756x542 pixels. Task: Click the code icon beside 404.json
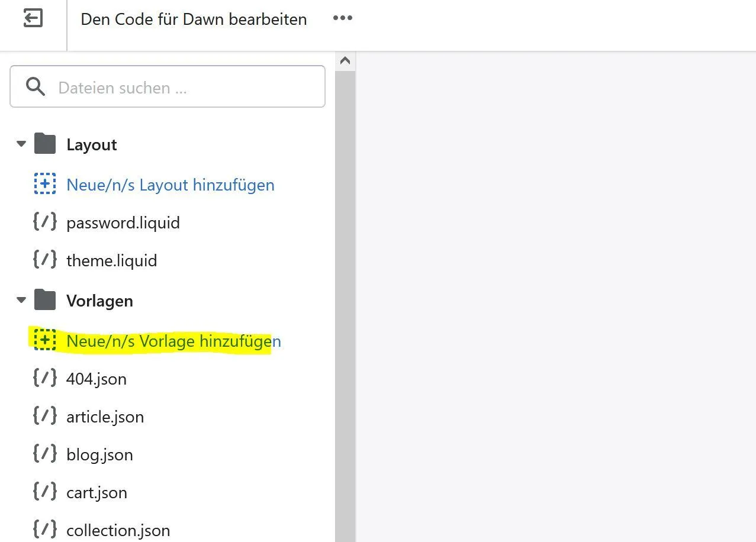[x=45, y=378]
